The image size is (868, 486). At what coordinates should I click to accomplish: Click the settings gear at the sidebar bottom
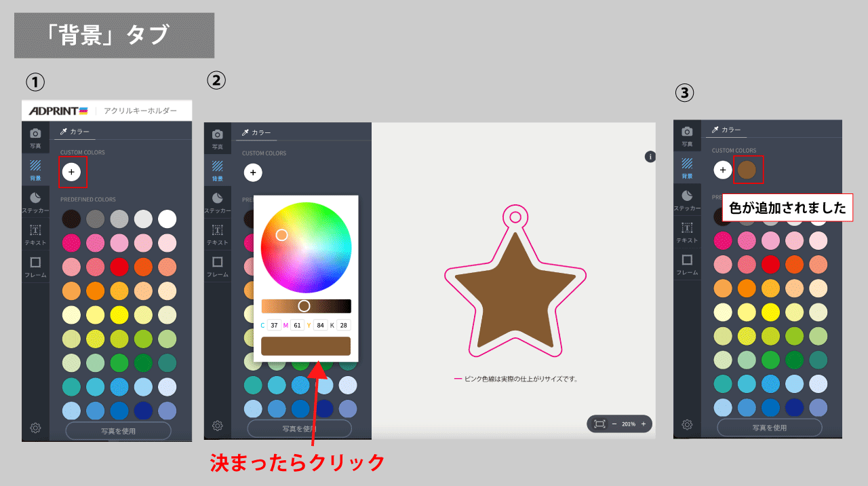pyautogui.click(x=35, y=428)
